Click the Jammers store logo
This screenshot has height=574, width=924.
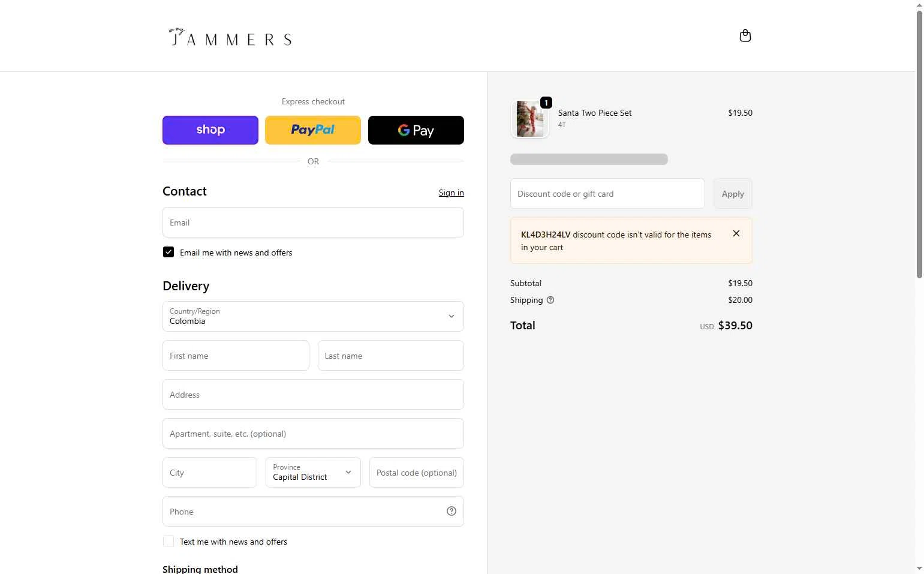pos(230,38)
